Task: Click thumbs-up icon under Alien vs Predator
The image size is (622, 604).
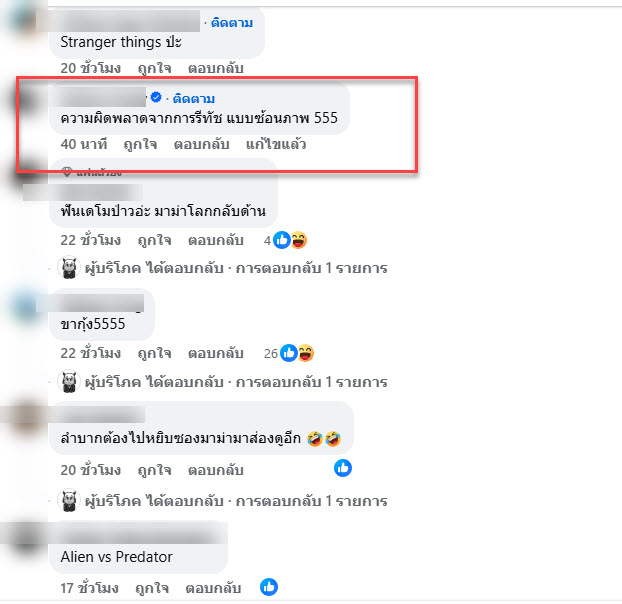Action: (269, 587)
